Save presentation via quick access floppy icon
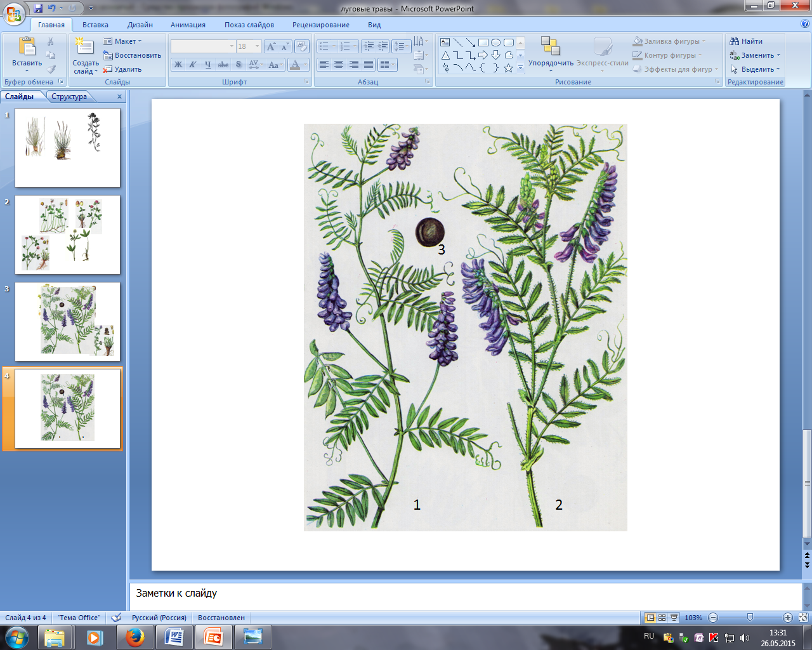The height and width of the screenshot is (650, 812). [x=38, y=8]
